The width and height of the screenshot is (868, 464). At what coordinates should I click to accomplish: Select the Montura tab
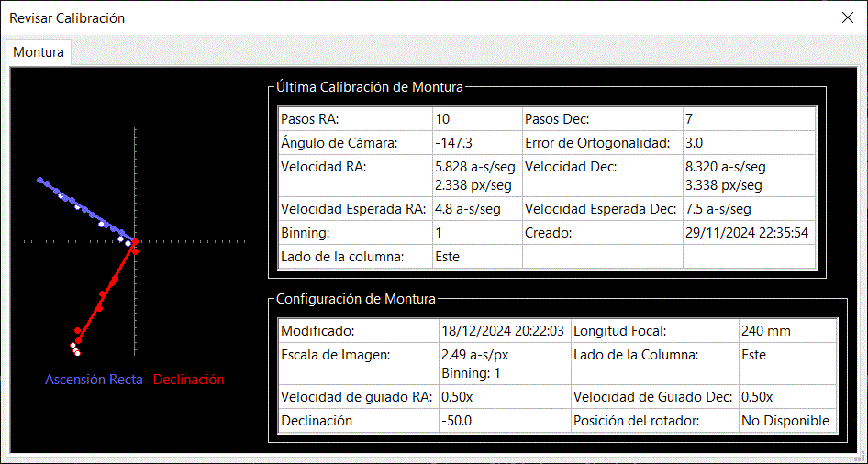pyautogui.click(x=39, y=52)
